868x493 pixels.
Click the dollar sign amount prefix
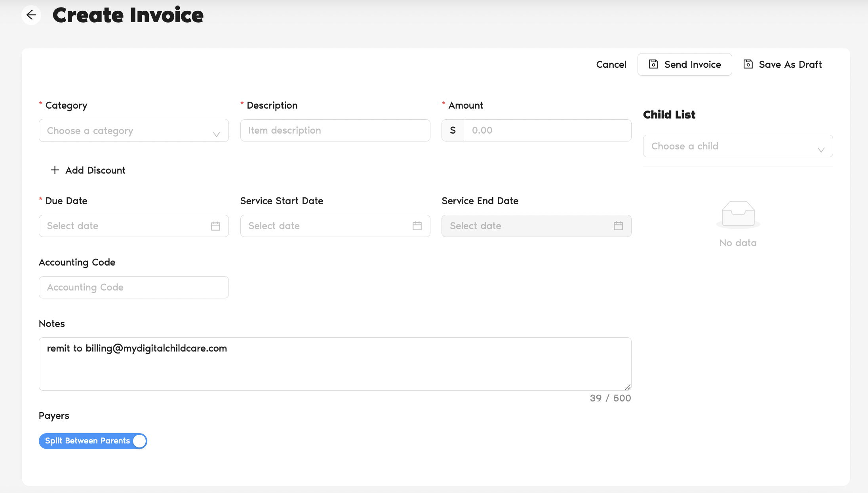453,130
